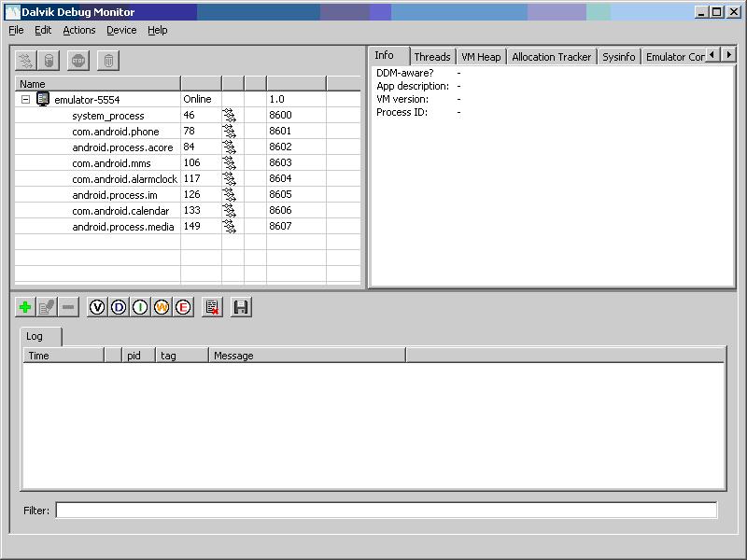
Task: Select the Info tab
Action: [389, 55]
